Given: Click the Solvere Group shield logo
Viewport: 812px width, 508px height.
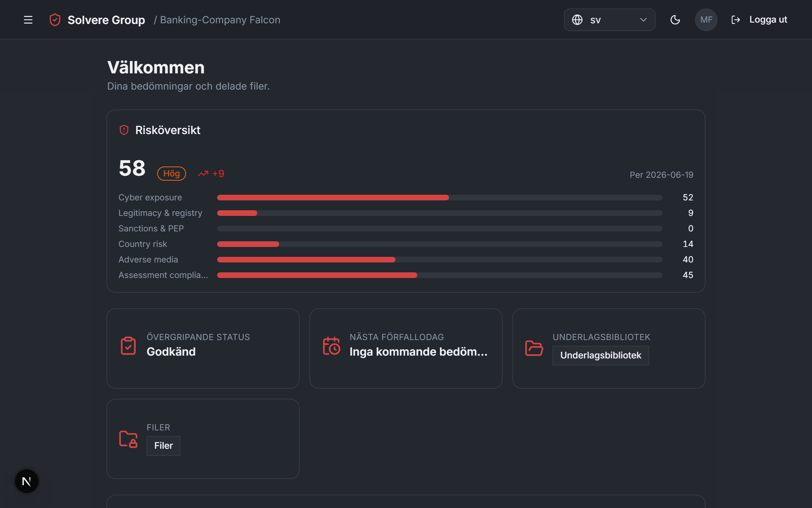Looking at the screenshot, I should click(55, 20).
